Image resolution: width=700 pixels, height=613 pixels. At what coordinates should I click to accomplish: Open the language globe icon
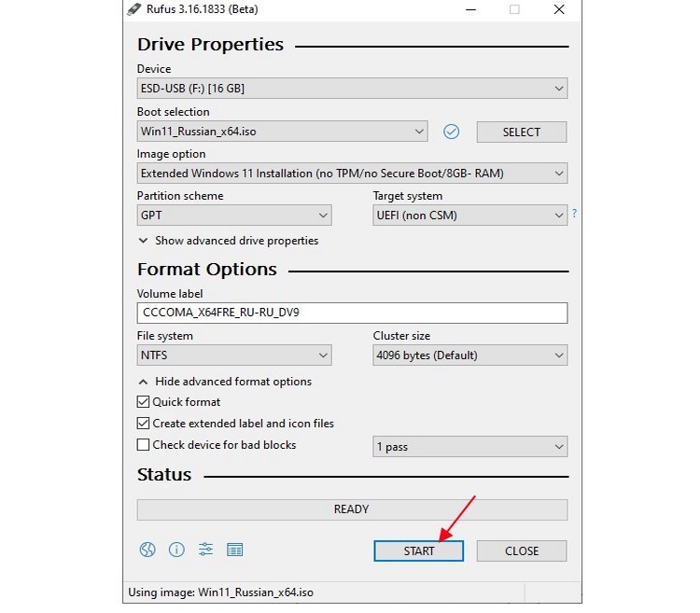point(147,550)
